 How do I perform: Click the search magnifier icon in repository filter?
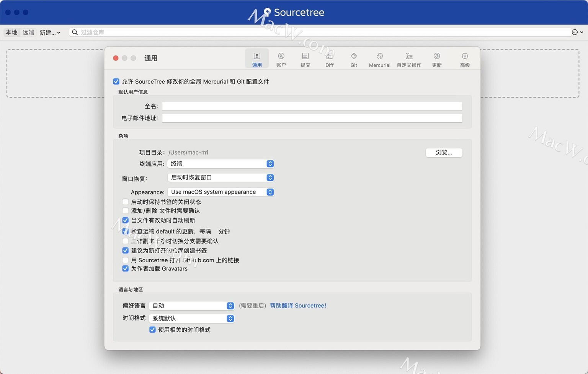coord(75,32)
